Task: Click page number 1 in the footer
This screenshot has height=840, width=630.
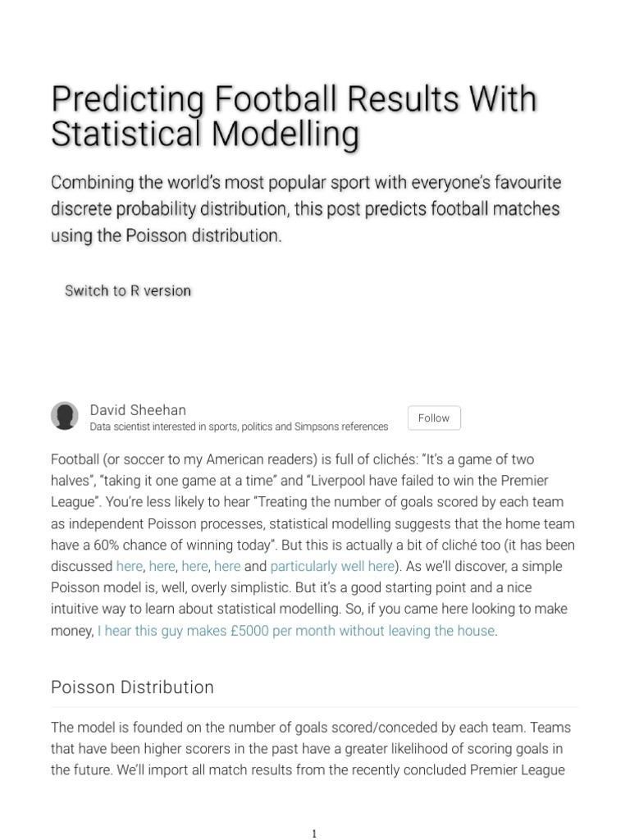Action: [314, 833]
